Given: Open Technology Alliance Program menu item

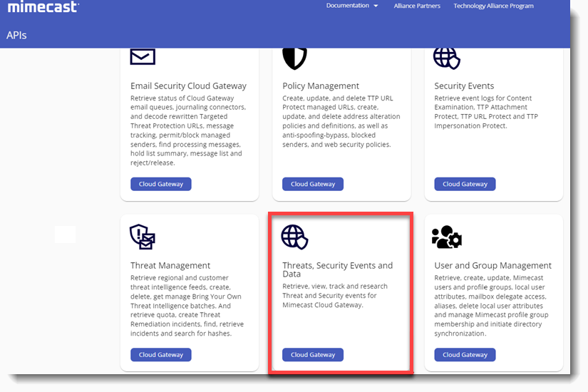Looking at the screenshot, I should coord(493,6).
